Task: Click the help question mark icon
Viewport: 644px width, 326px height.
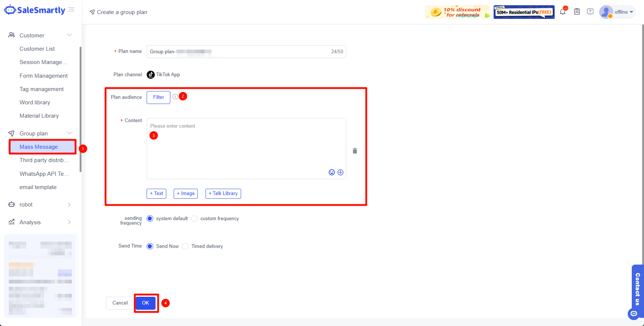Action: point(590,12)
